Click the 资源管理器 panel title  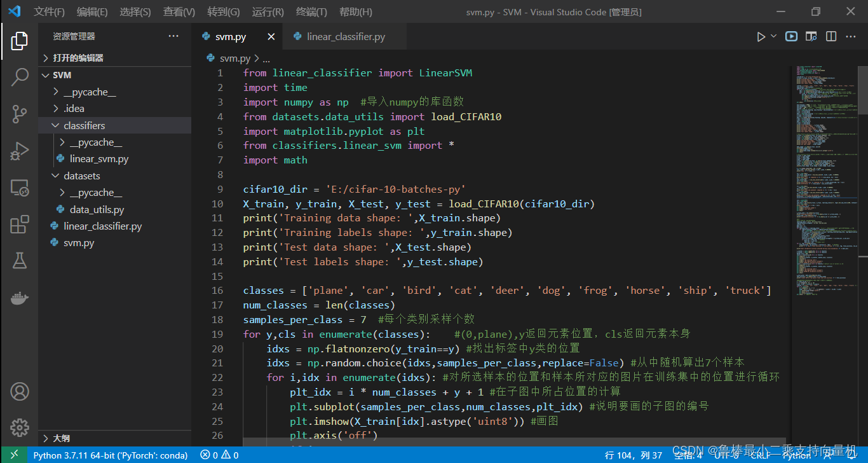pyautogui.click(x=74, y=37)
